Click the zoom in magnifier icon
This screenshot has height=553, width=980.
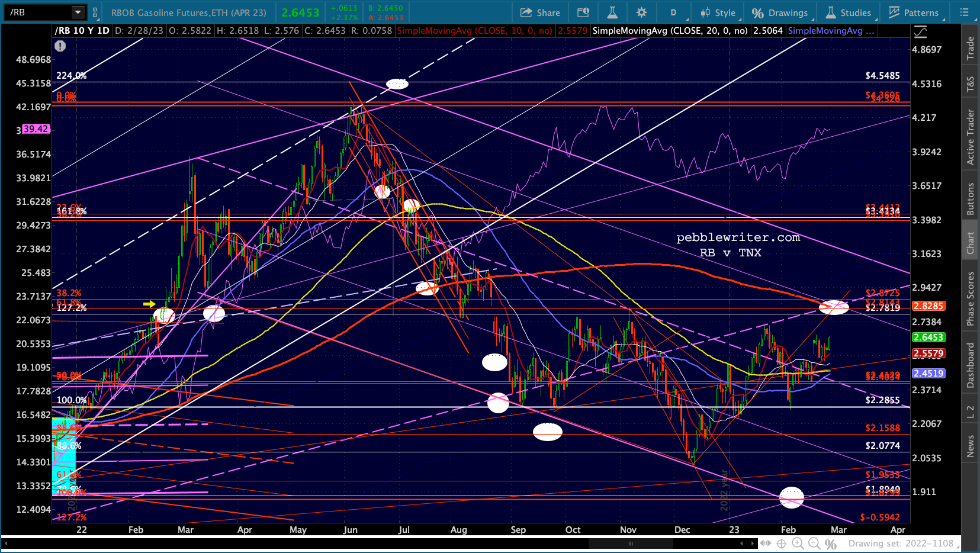point(798,544)
